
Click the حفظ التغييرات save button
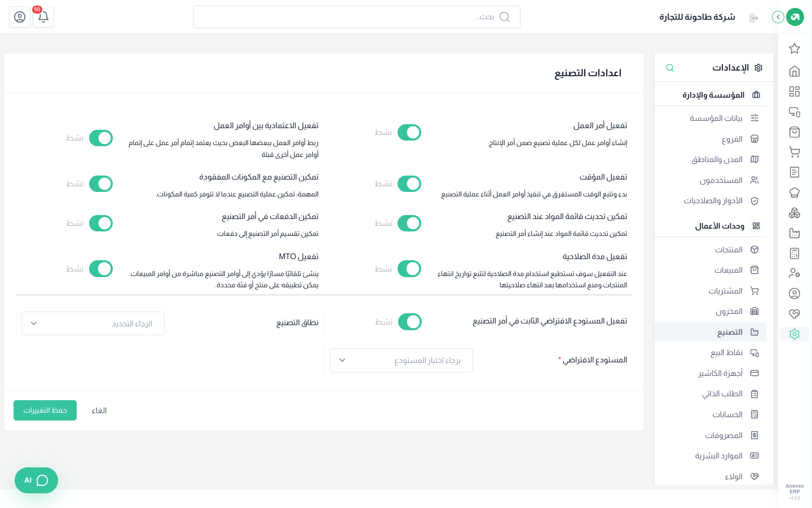45,410
